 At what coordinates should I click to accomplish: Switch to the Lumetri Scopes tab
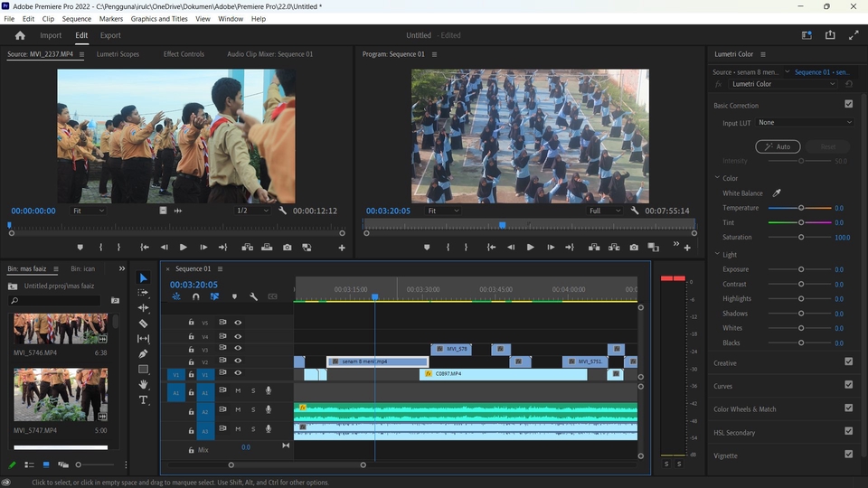pyautogui.click(x=118, y=54)
